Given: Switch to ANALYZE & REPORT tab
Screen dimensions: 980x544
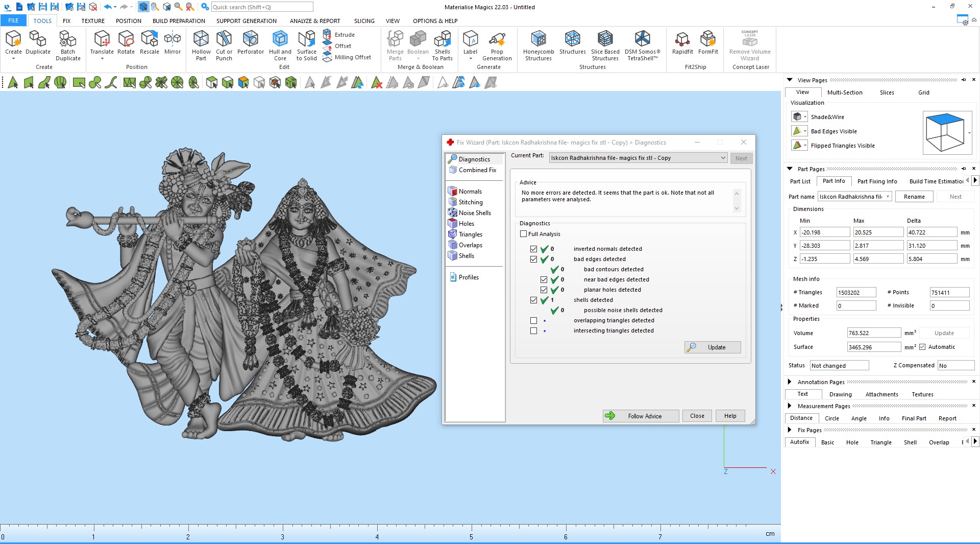Looking at the screenshot, I should [x=315, y=21].
